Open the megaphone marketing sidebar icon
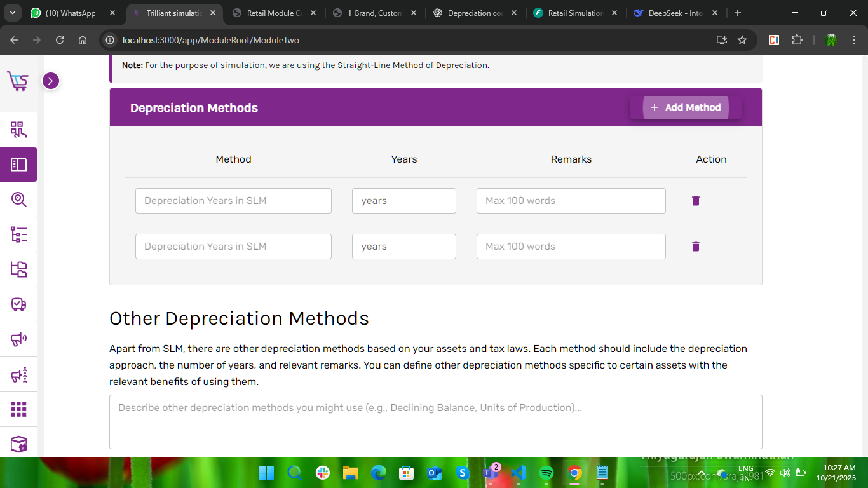 point(18,339)
